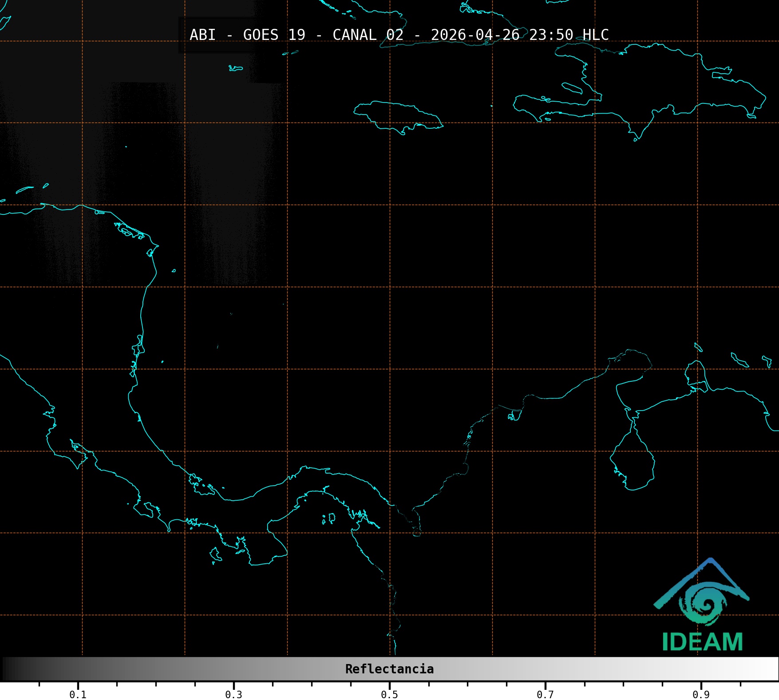Click the Reflectancia colorbar label
The width and height of the screenshot is (779, 700).
pyautogui.click(x=389, y=669)
